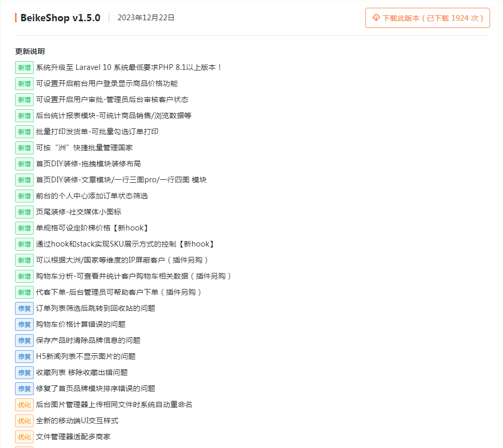Open the SKU display hook changelog entry
The image size is (503, 448).
coord(124,244)
